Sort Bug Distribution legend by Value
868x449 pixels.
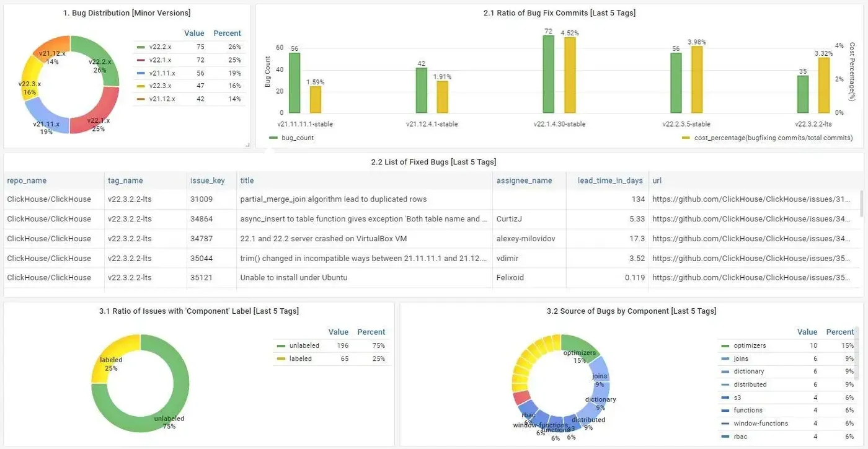(194, 33)
